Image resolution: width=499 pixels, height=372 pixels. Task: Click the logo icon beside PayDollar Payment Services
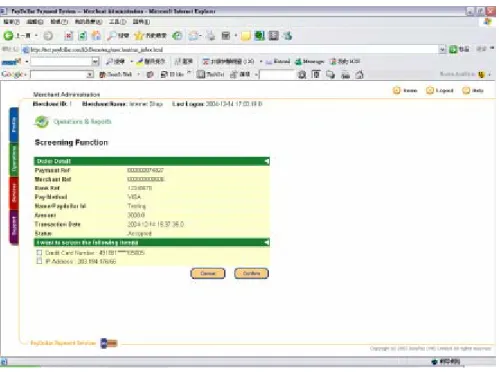coord(109,343)
